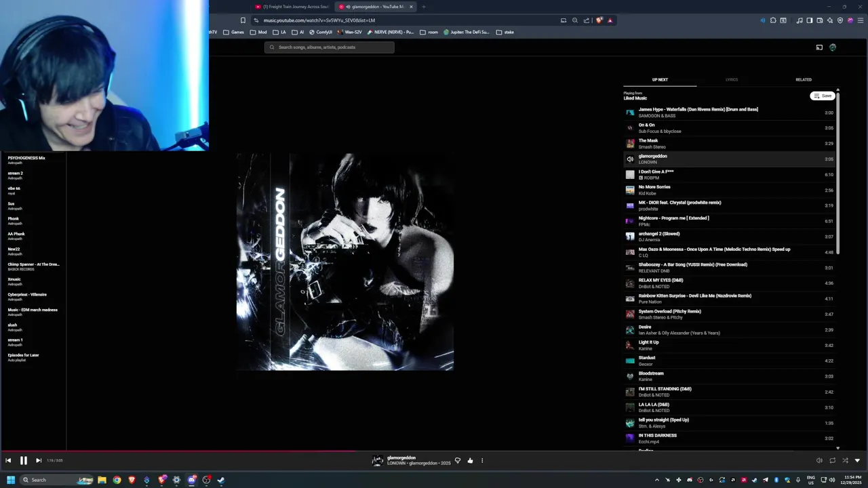Click the now-playing thumbnail in player bar

click(378, 461)
